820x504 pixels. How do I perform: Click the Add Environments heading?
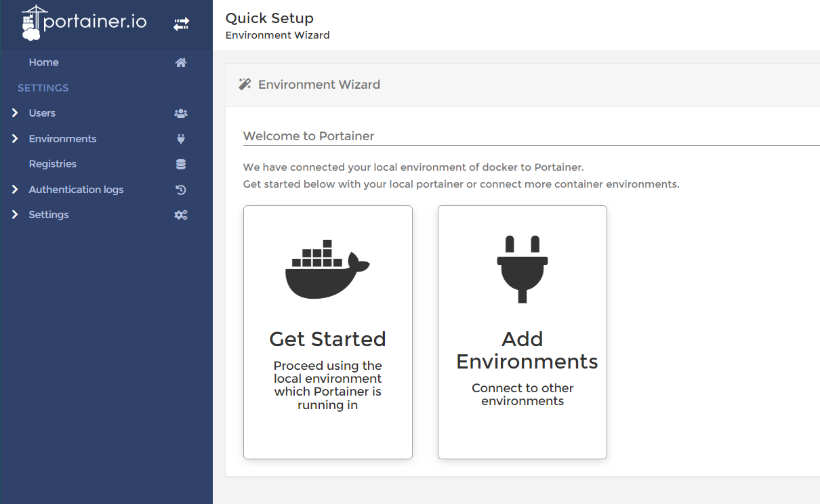527,350
